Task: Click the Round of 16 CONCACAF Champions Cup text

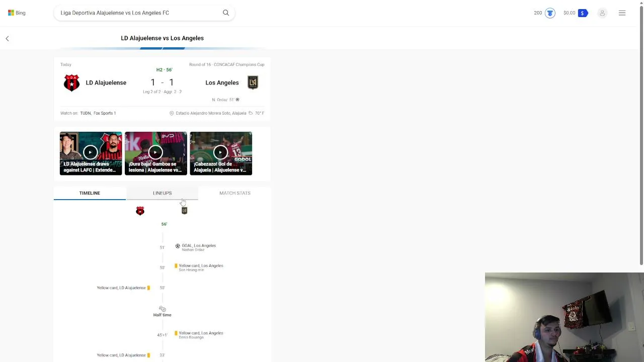Action: click(x=226, y=64)
